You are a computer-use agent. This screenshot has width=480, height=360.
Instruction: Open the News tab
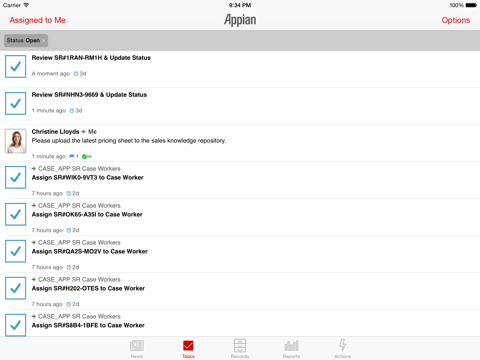pyautogui.click(x=137, y=349)
